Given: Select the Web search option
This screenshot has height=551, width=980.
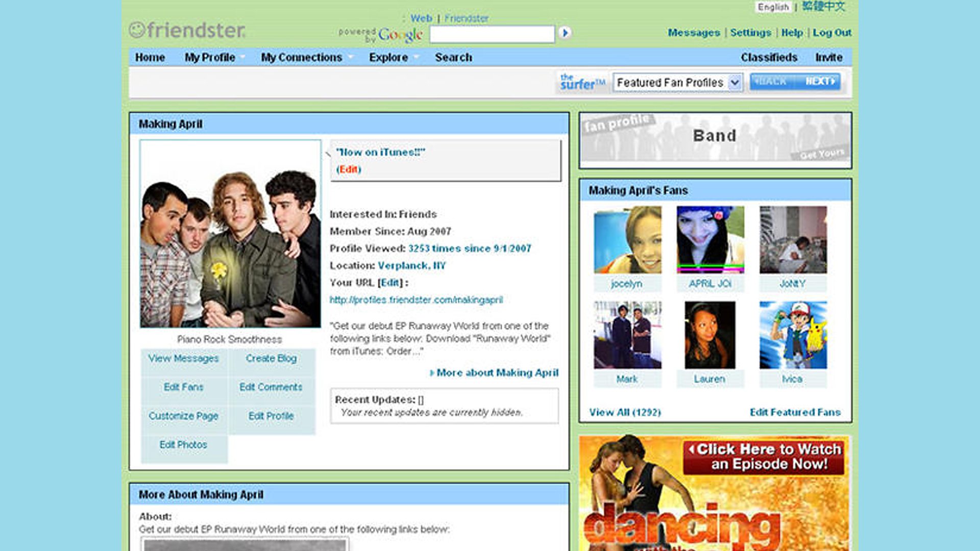Looking at the screenshot, I should [421, 18].
